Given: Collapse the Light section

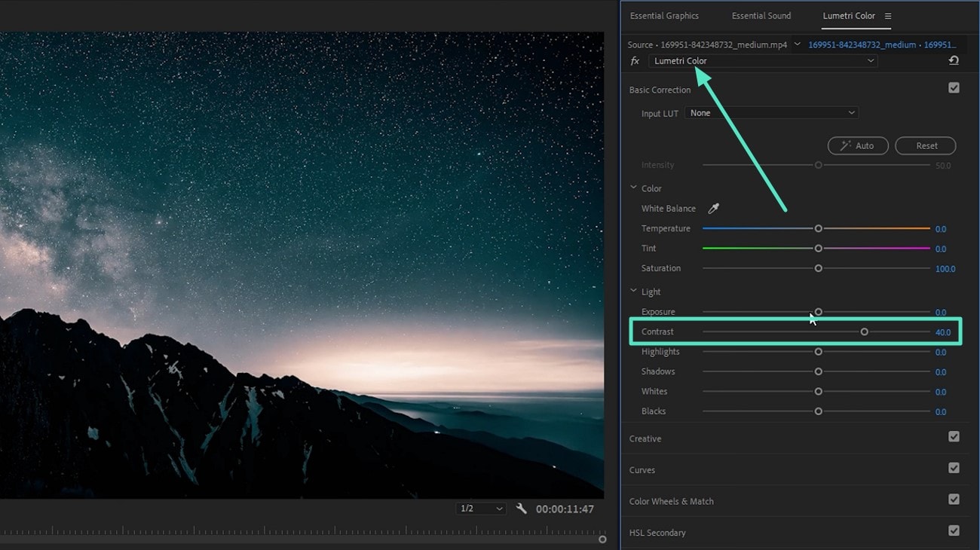Looking at the screenshot, I should (x=634, y=291).
